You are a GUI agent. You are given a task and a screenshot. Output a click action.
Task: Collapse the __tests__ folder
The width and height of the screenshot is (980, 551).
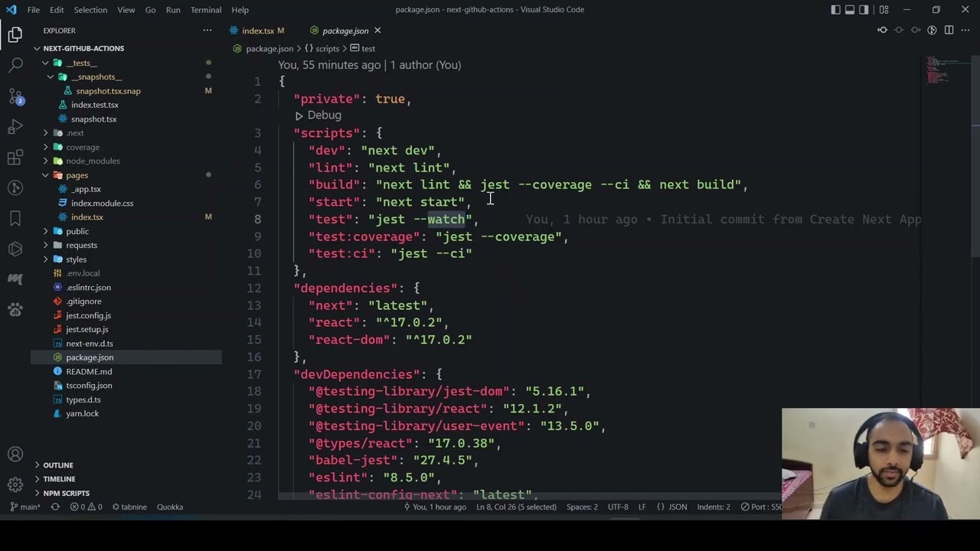pyautogui.click(x=81, y=63)
